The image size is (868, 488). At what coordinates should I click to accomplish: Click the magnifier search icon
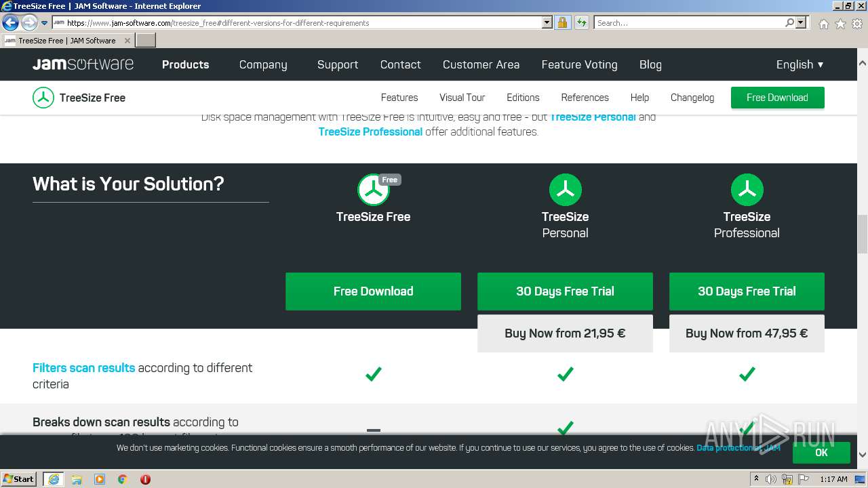[x=789, y=22]
